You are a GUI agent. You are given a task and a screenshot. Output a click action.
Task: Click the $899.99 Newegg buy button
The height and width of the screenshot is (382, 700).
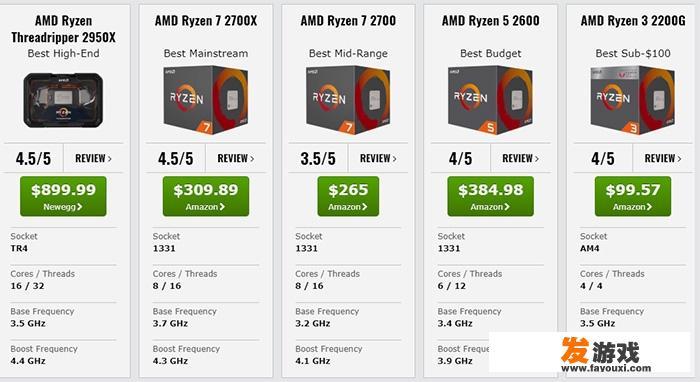pos(63,196)
